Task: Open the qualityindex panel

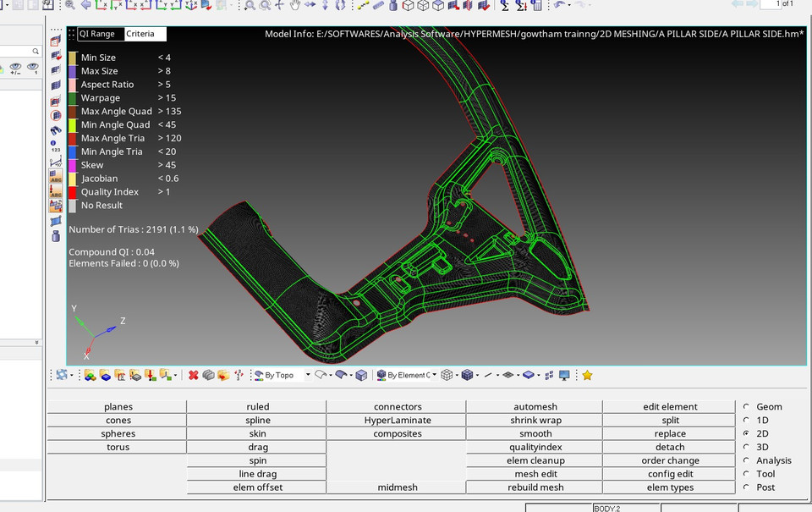Action: [x=535, y=447]
